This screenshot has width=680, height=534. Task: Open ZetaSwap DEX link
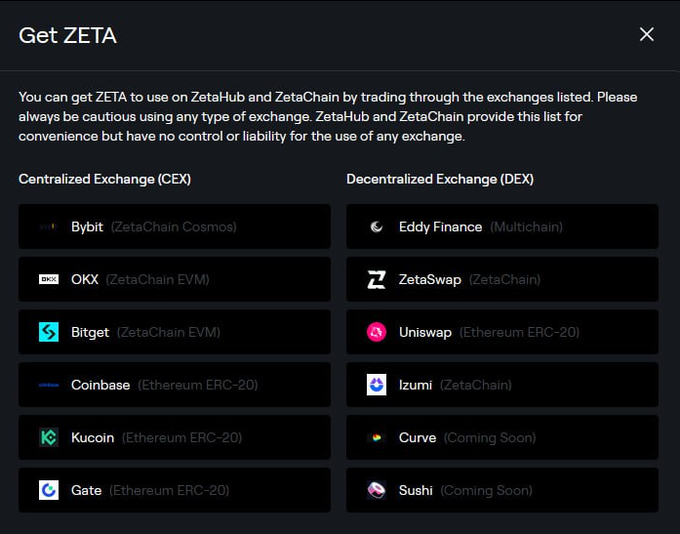(x=502, y=279)
